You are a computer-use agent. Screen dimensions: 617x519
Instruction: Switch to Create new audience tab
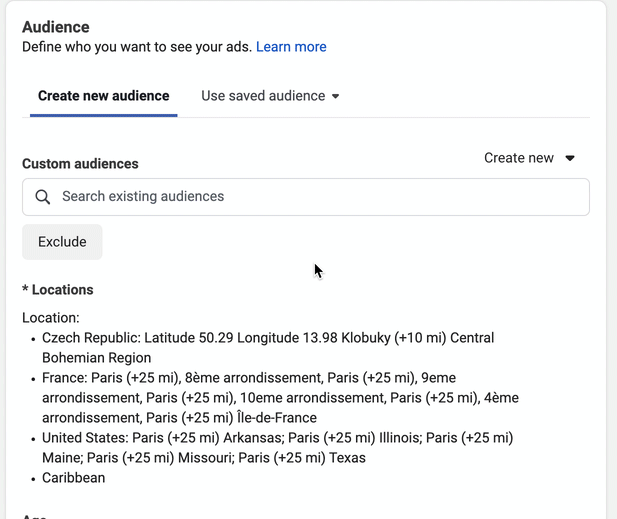(x=104, y=96)
